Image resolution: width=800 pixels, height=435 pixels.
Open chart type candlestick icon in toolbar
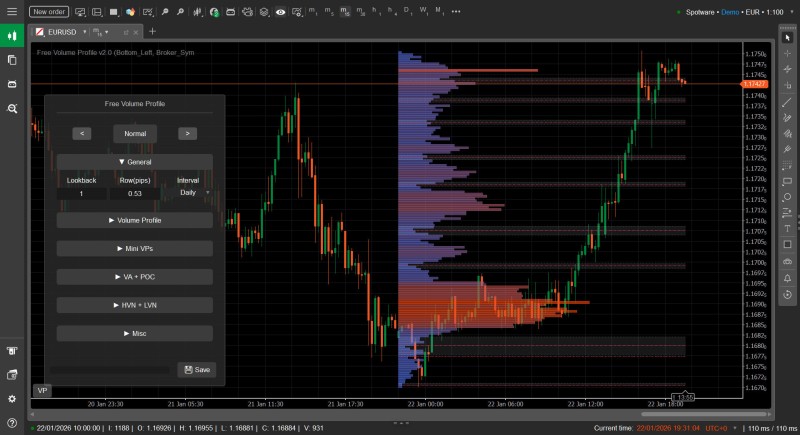pos(197,11)
